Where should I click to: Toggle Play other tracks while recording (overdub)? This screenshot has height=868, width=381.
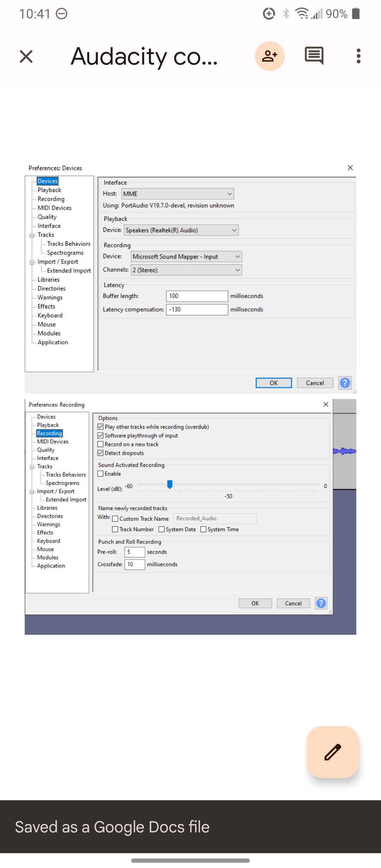pos(101,427)
